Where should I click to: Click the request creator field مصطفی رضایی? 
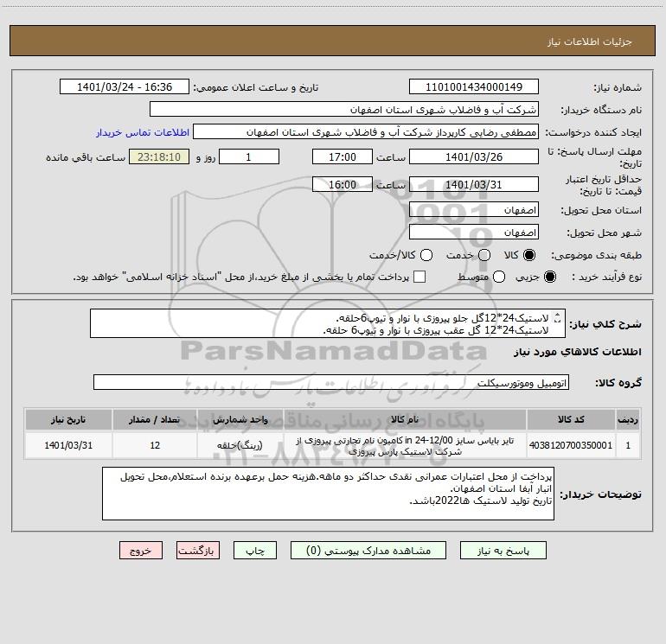tap(366, 131)
